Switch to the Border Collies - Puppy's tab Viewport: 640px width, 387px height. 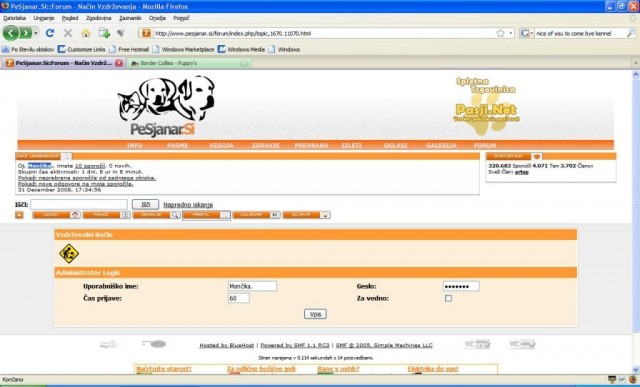coord(189,63)
